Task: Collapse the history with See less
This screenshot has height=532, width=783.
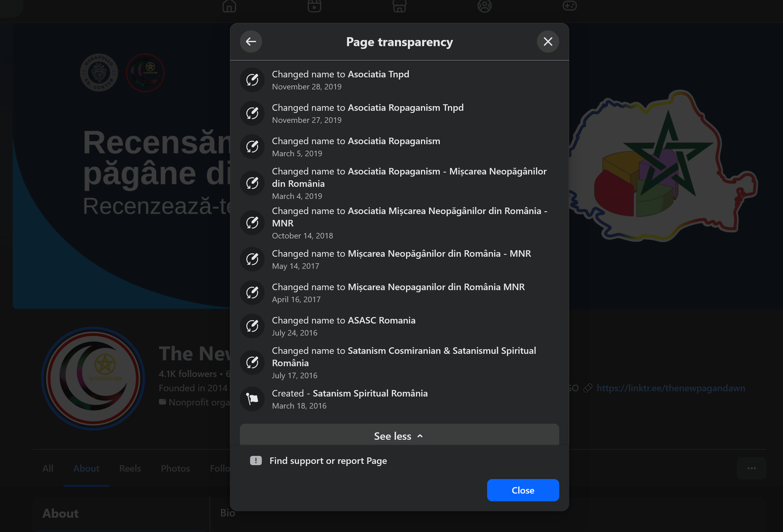Action: [x=399, y=435]
